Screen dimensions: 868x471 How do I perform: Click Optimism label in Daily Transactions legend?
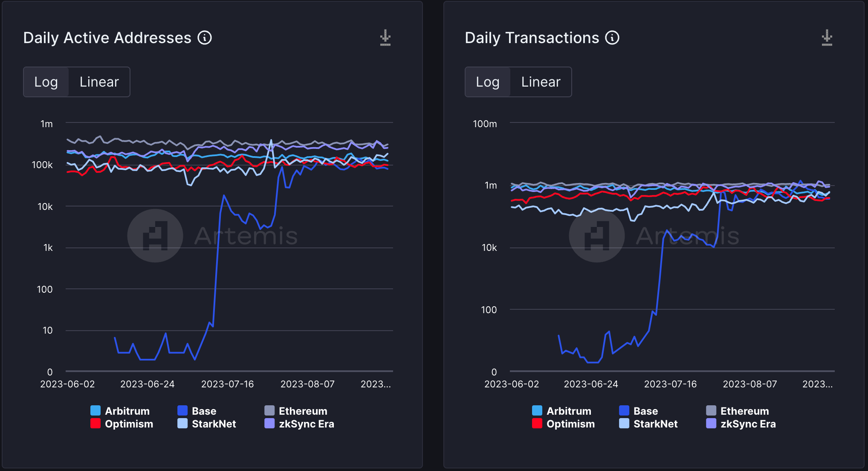point(570,424)
